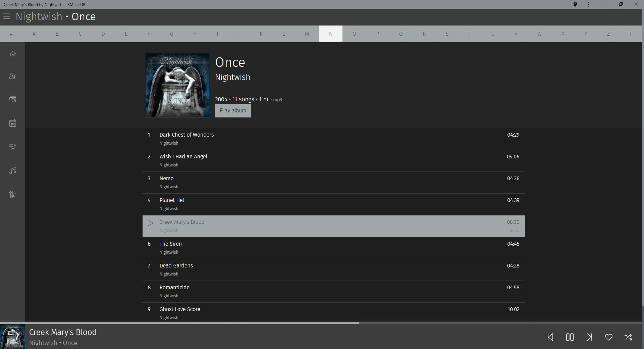Click the location pin icon in title bar

[x=575, y=4]
